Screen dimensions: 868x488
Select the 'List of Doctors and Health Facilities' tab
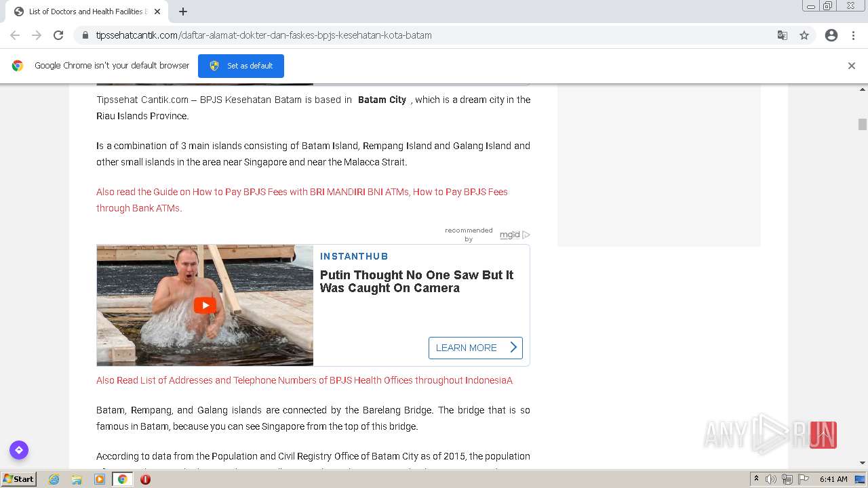click(87, 12)
